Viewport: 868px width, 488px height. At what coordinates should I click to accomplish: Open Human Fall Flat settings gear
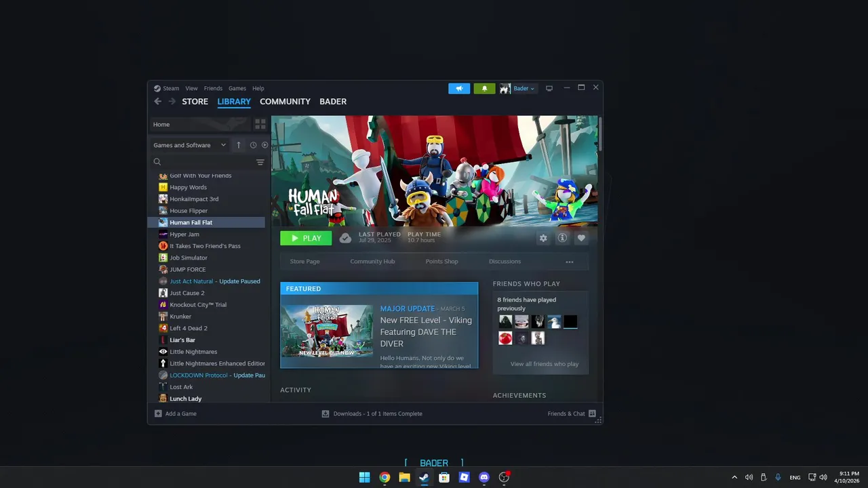click(543, 238)
